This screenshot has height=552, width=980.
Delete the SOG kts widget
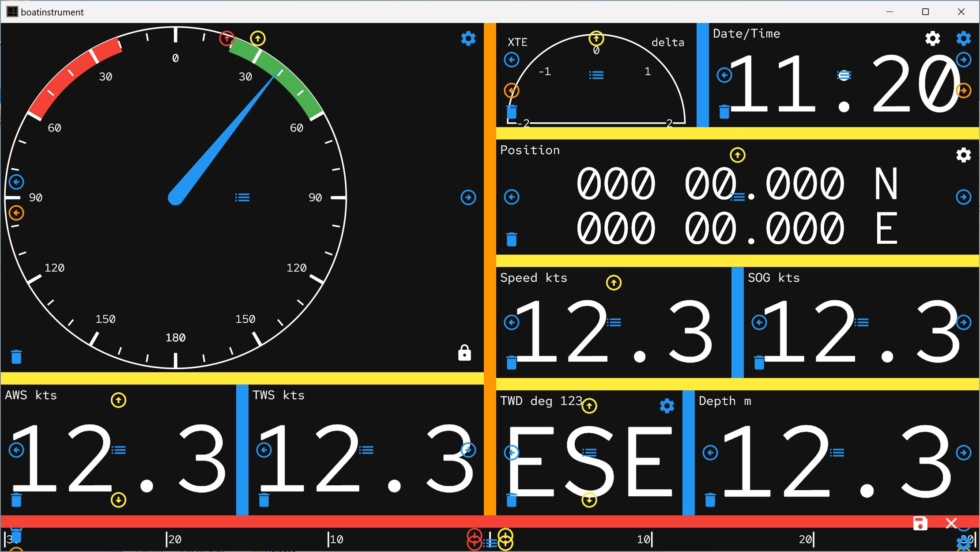759,363
